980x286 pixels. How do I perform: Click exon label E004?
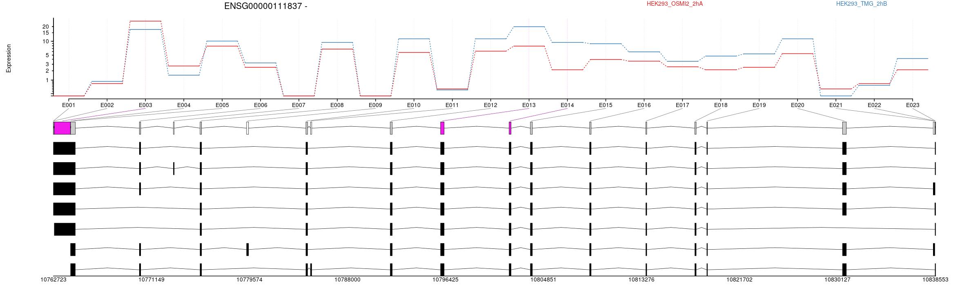(x=184, y=105)
